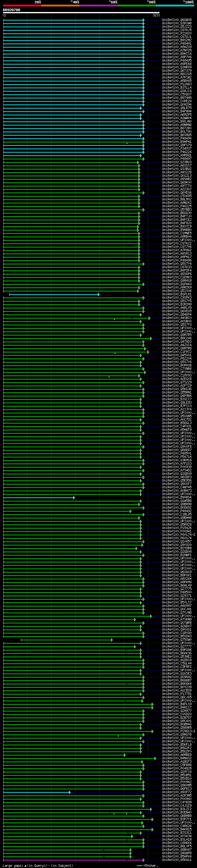Select label UniRef100_Q5KG36
Screen dimensions: 197x868
[177, 389]
